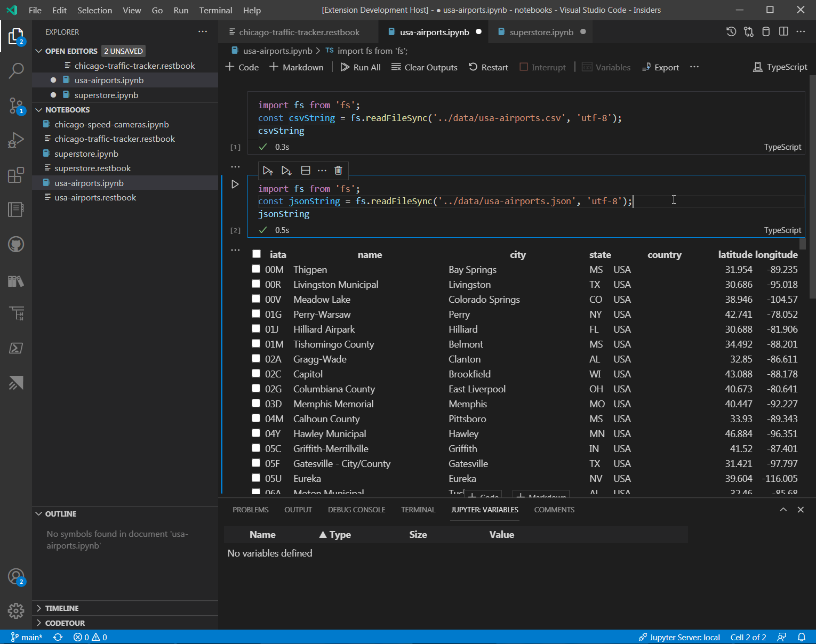Click the Export button
The image size is (816, 644).
pos(660,67)
